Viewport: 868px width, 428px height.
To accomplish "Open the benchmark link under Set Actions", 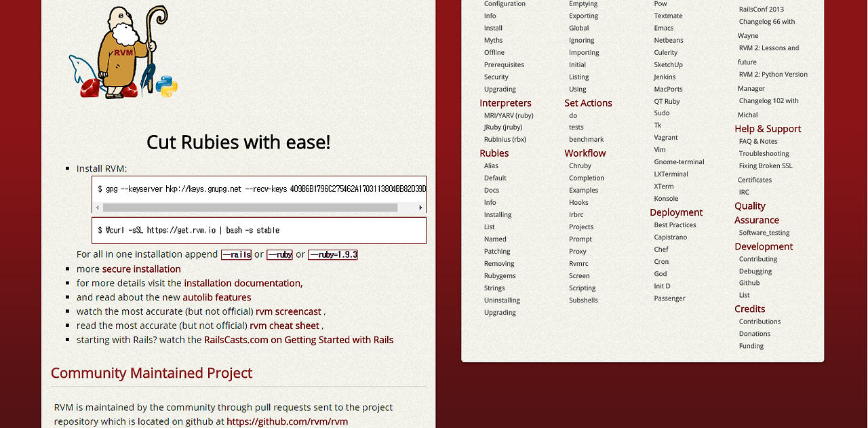I will pos(587,140).
